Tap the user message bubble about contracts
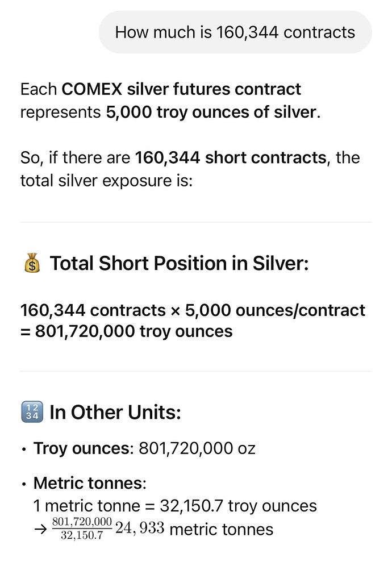Viewport: 392px width, 574px height. tap(235, 32)
